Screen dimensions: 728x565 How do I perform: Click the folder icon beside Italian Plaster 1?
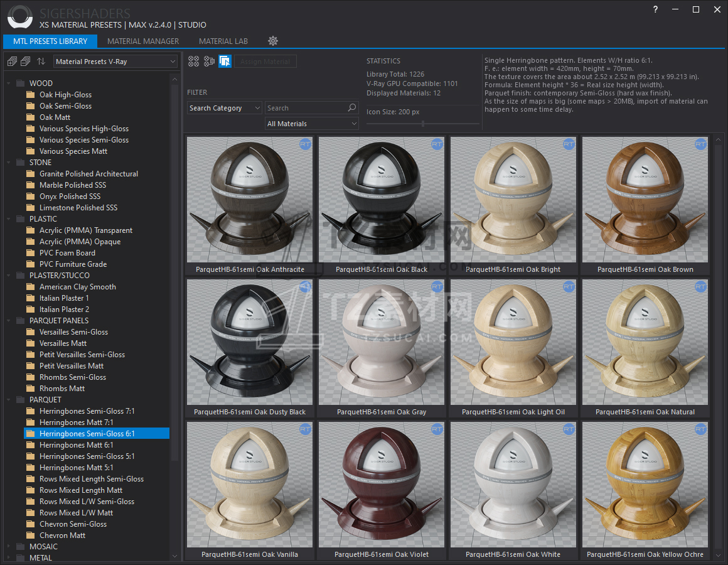(x=31, y=298)
